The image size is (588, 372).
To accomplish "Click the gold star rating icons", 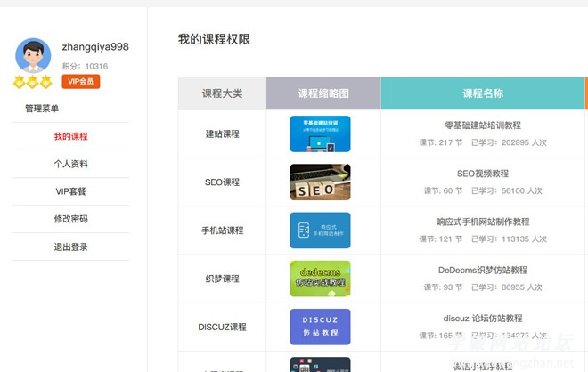I will tap(33, 83).
